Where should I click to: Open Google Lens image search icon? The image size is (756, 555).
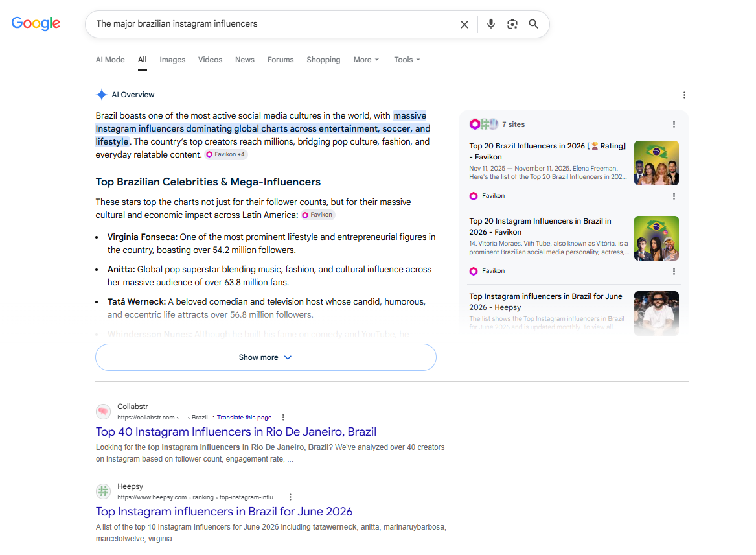[512, 23]
